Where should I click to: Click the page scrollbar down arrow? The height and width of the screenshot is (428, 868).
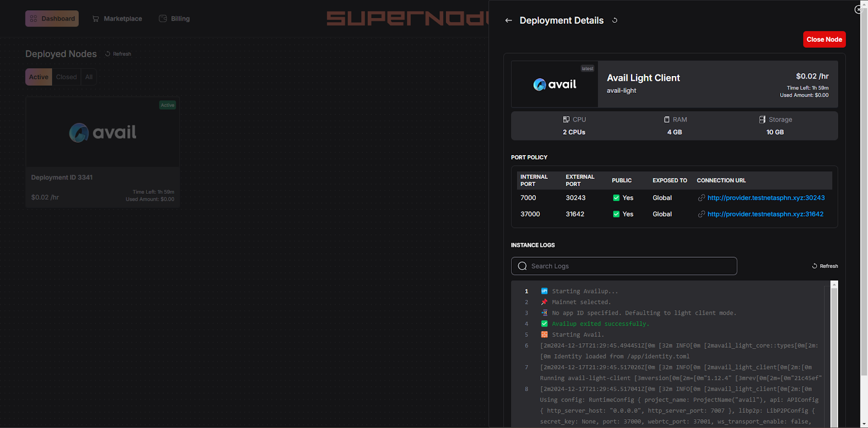click(864, 424)
